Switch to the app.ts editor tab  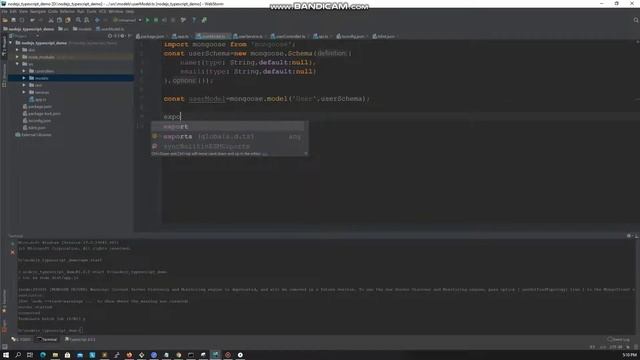pos(181,36)
